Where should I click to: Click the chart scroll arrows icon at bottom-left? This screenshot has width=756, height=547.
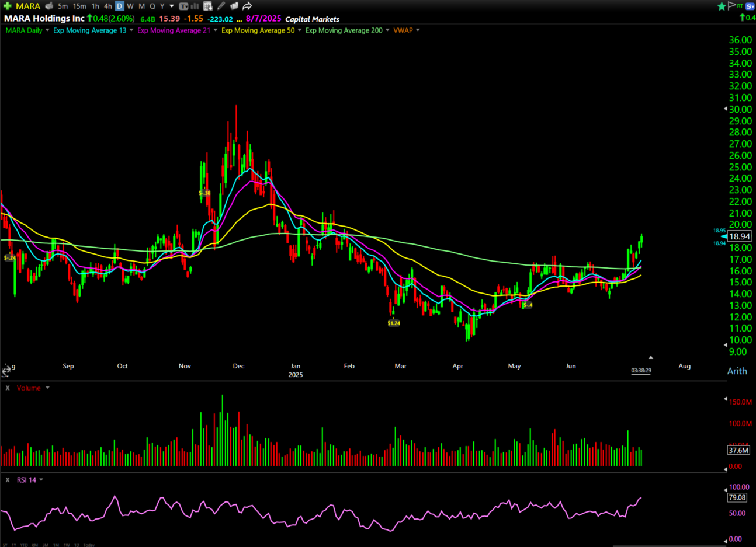pyautogui.click(x=6, y=371)
